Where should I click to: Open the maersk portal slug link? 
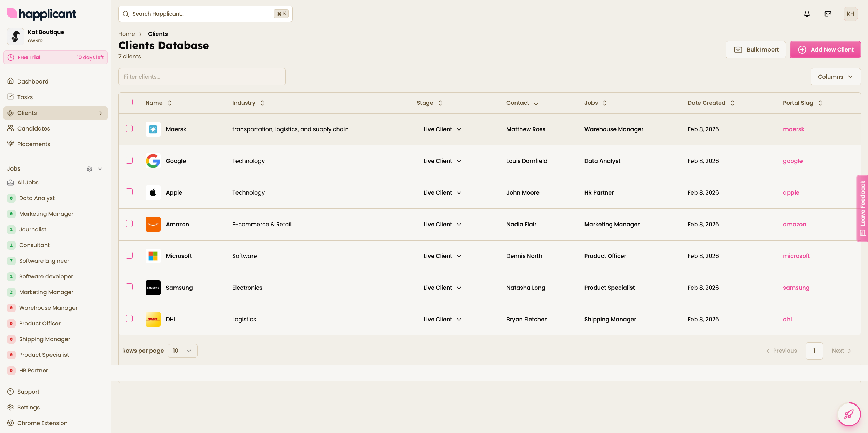793,129
